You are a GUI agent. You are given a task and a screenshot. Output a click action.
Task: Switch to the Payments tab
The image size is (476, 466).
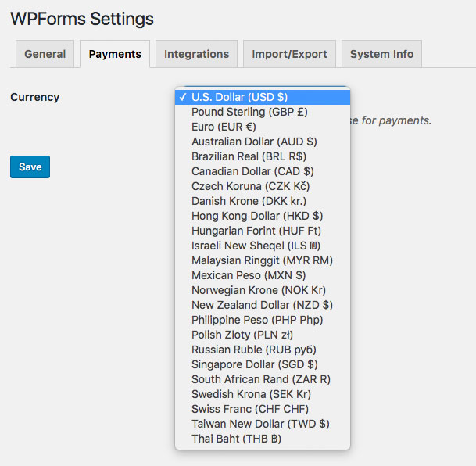click(x=115, y=54)
